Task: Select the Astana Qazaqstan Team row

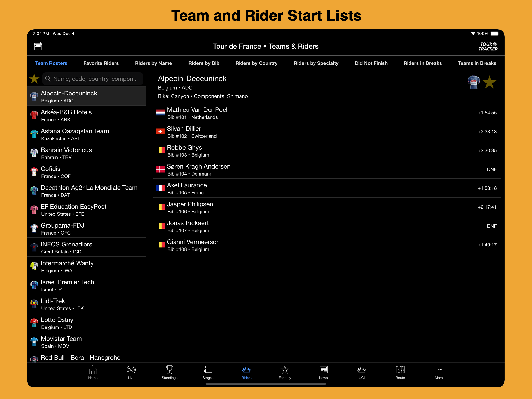Action: pyautogui.click(x=87, y=134)
